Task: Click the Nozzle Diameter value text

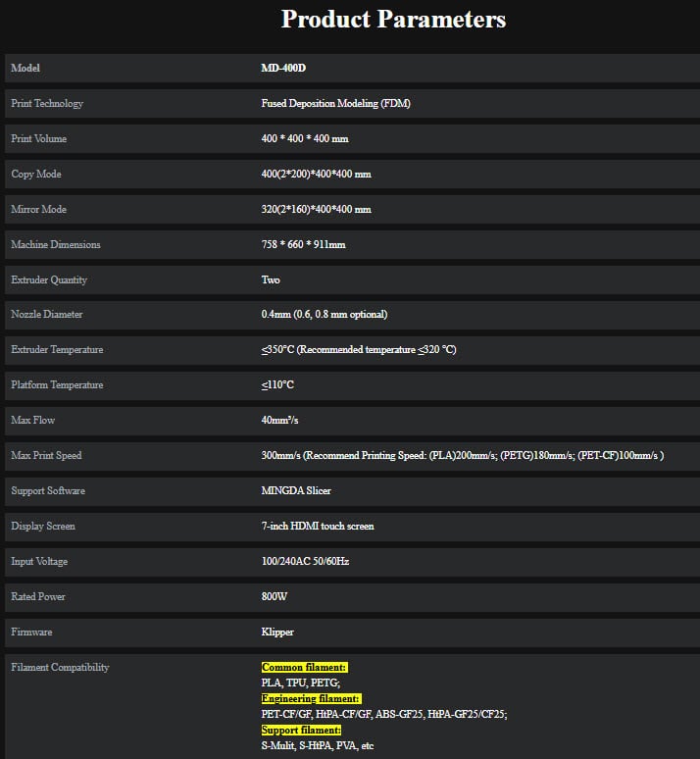Action: pyautogui.click(x=324, y=315)
